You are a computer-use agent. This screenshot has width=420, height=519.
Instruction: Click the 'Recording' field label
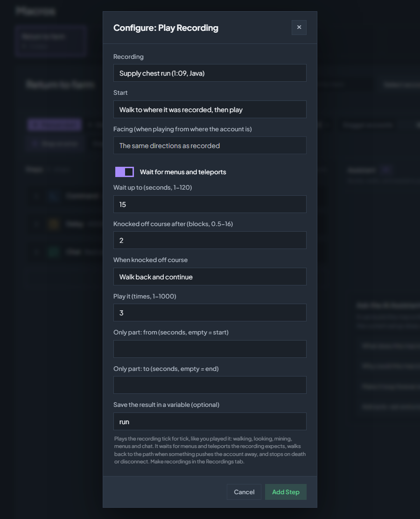pos(128,57)
